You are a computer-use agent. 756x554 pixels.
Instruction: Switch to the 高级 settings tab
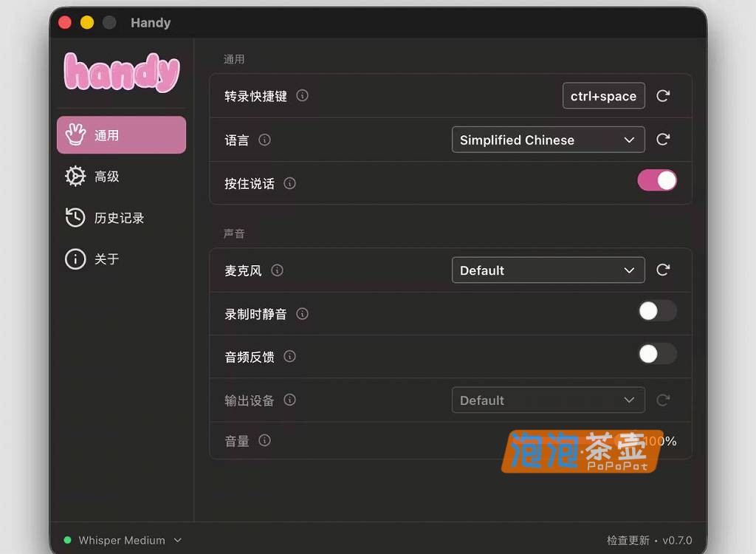coord(120,176)
